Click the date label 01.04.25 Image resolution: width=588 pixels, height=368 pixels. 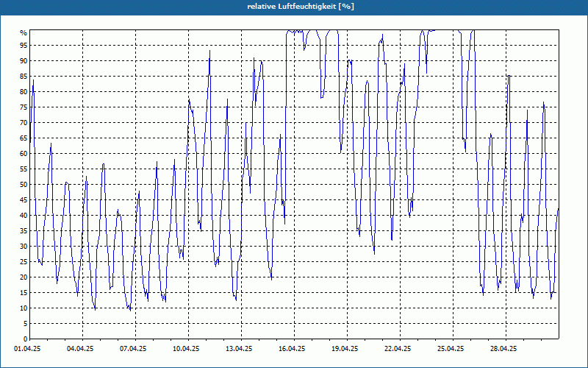[x=27, y=349]
